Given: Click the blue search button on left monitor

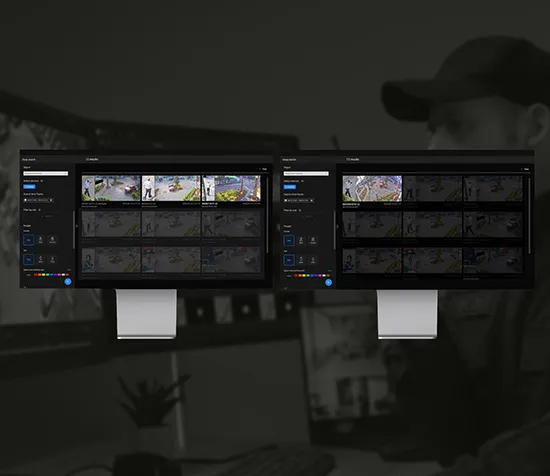Looking at the screenshot, I should 68,281.
